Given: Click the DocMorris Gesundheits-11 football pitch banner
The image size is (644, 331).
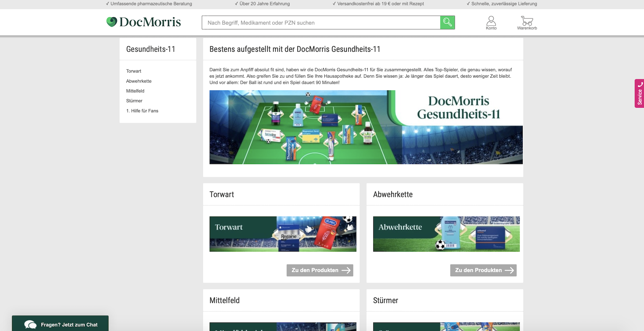Looking at the screenshot, I should 366,127.
